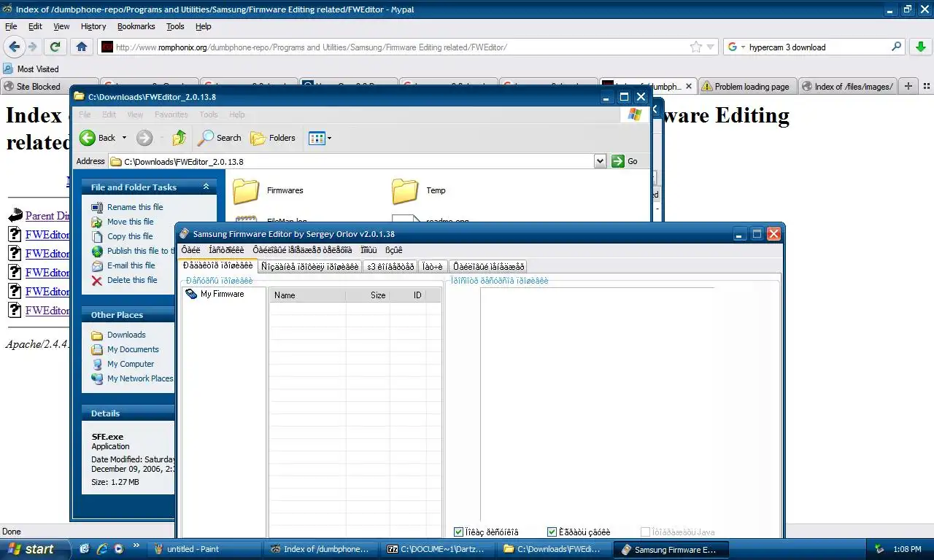Expand the Explorer address bar dropdown
Image resolution: width=934 pixels, height=560 pixels.
click(x=601, y=161)
